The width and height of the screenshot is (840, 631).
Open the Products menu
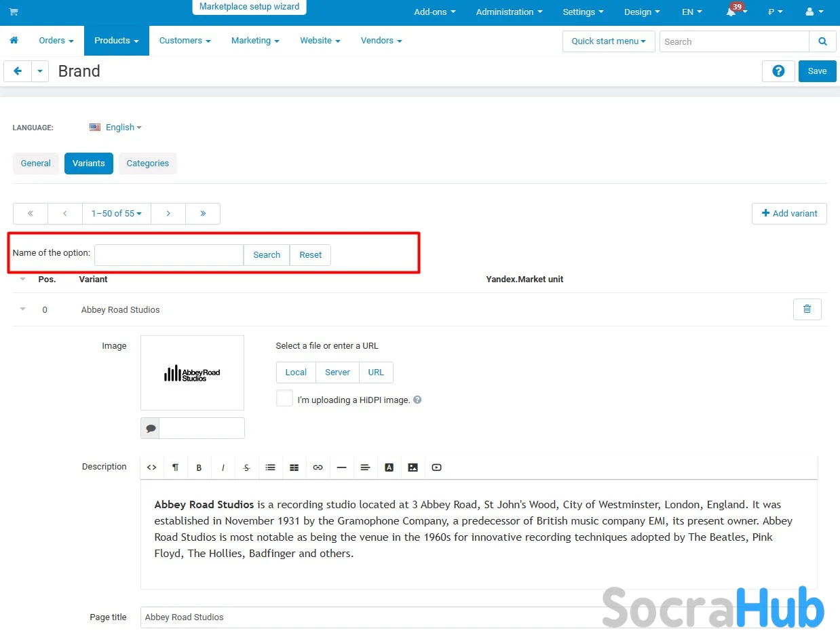click(117, 41)
